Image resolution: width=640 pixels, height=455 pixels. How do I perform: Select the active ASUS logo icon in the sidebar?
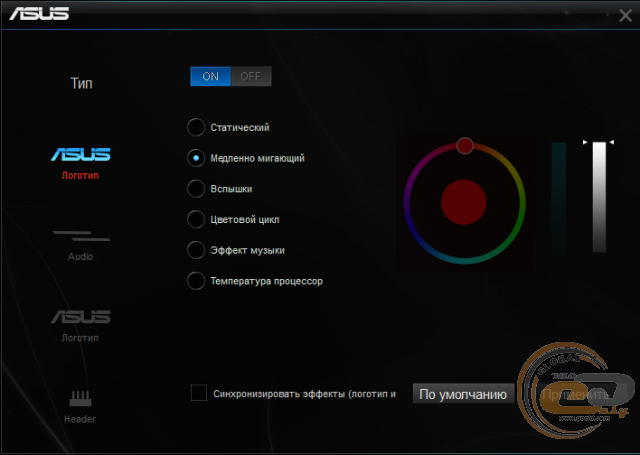pos(80,154)
